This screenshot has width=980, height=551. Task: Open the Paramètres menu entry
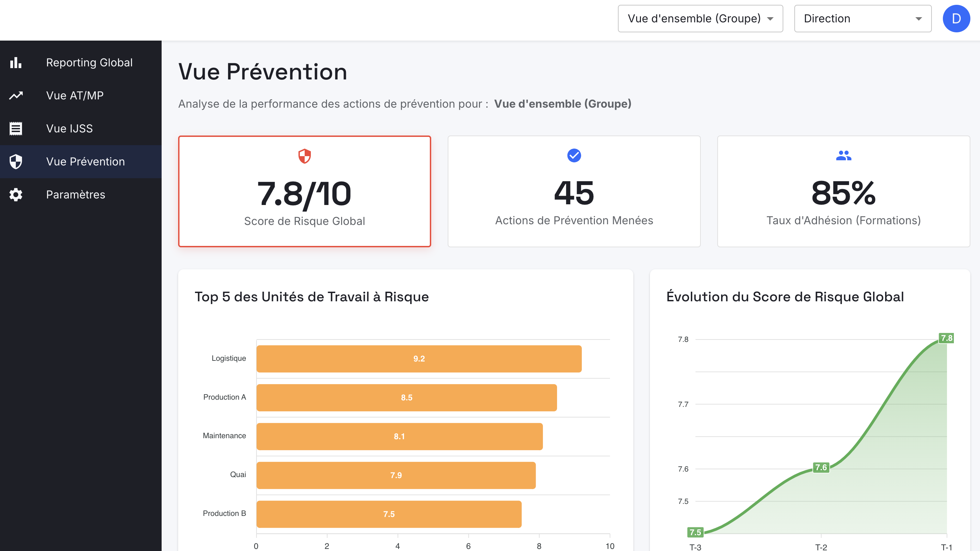click(x=76, y=194)
